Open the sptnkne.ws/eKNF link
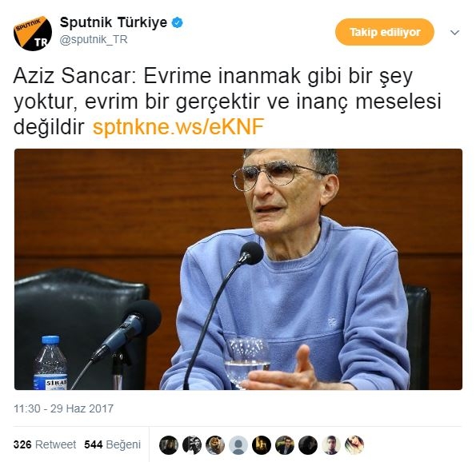The width and height of the screenshot is (476, 462). pyautogui.click(x=178, y=127)
